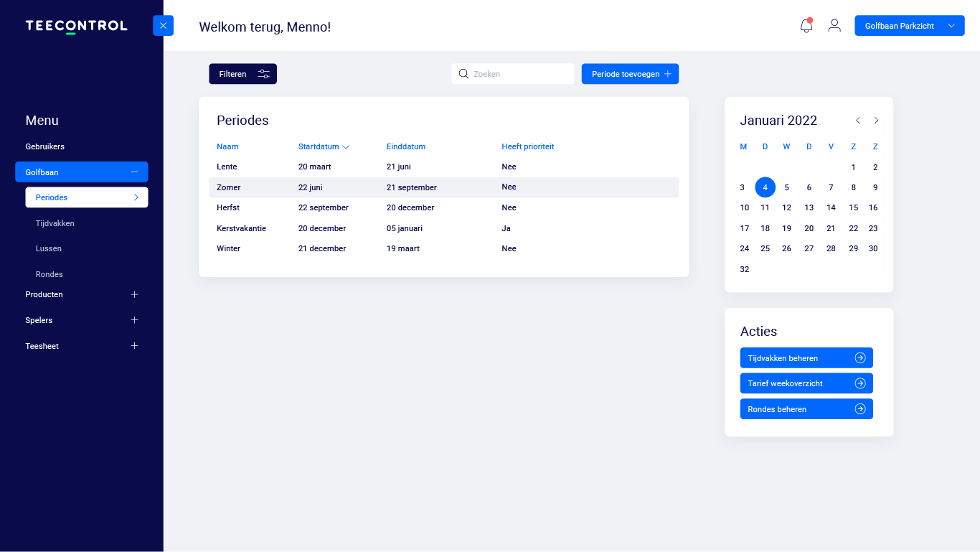This screenshot has height=552, width=980.
Task: Click Periode toevoegen button
Action: point(630,74)
